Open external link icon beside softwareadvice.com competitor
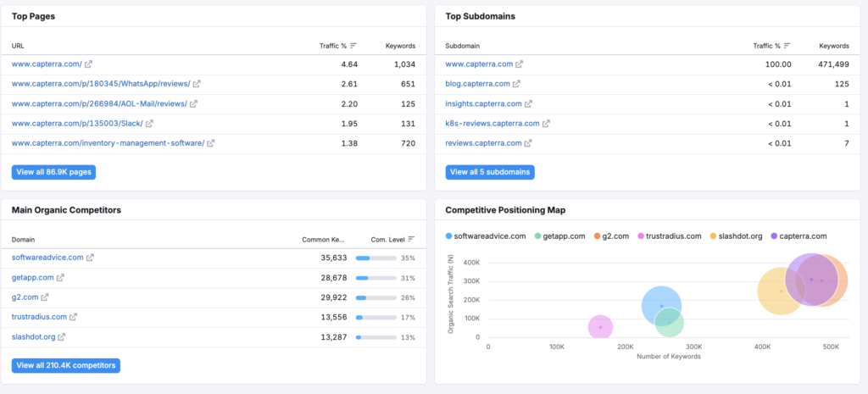Viewport: 868px width, 394px height. [90, 258]
